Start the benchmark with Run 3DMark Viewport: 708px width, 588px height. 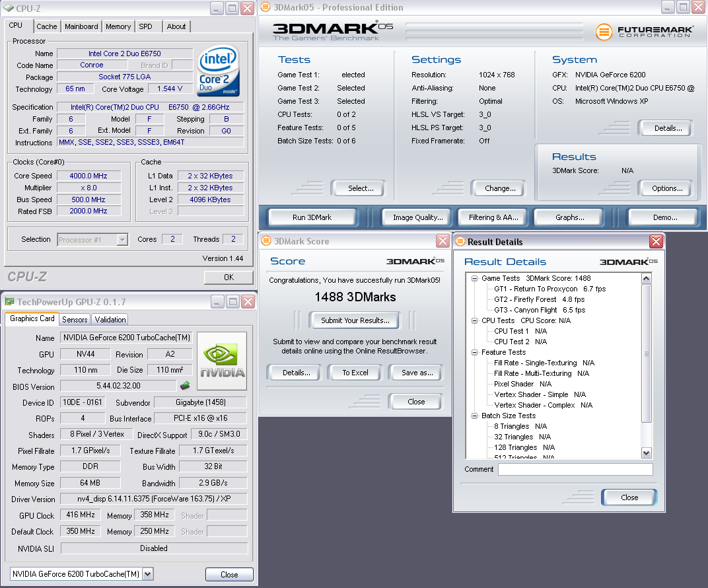coord(312,217)
